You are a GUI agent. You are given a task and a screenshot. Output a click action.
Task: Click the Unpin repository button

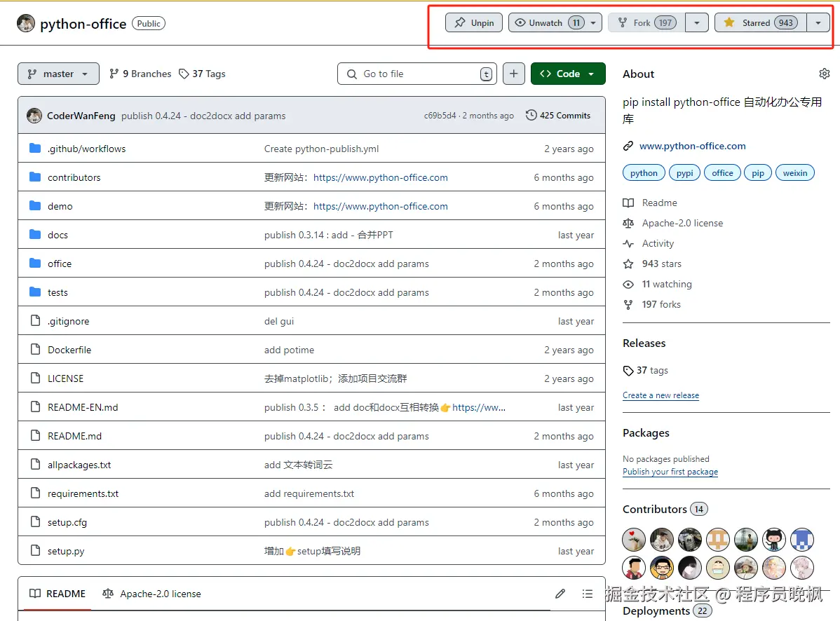click(473, 22)
